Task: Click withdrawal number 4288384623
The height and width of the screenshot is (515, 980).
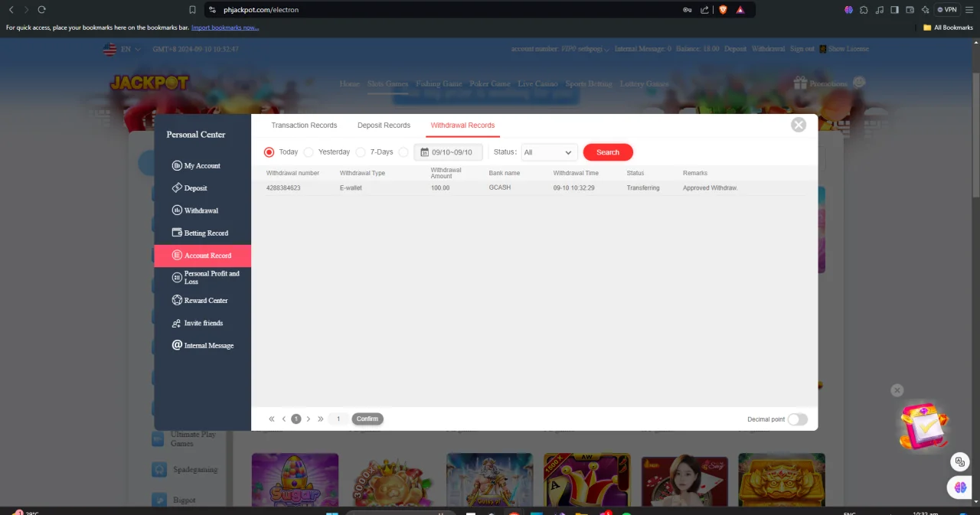Action: (283, 188)
